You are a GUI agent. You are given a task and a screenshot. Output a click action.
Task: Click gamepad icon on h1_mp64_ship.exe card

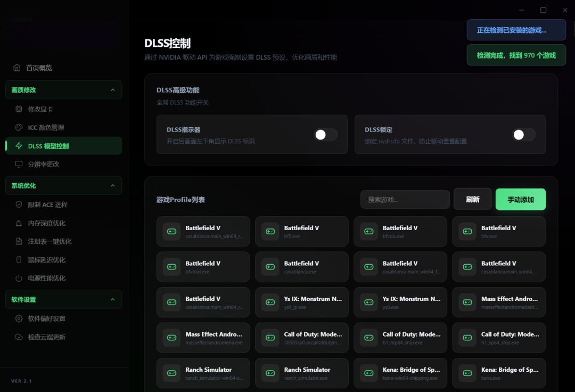pos(369,338)
